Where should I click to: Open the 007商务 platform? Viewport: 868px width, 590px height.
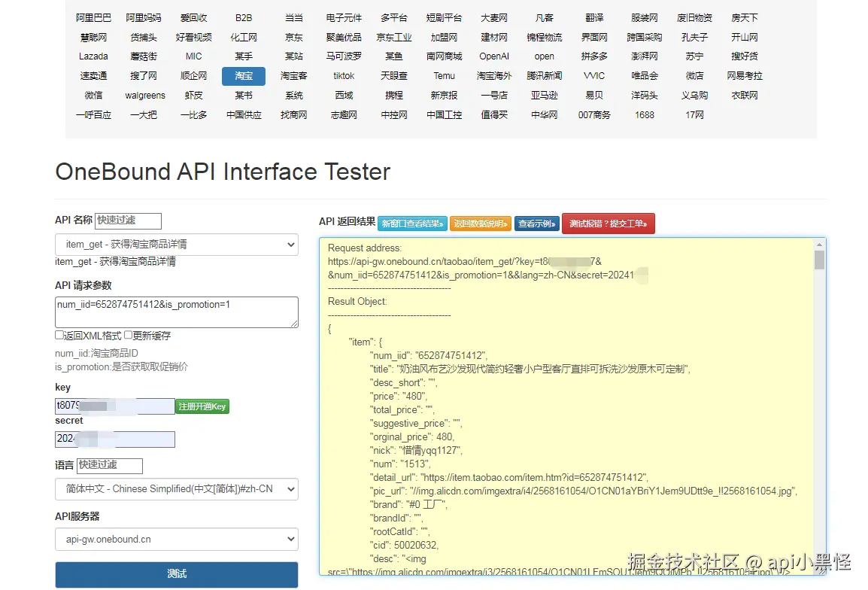pos(594,114)
